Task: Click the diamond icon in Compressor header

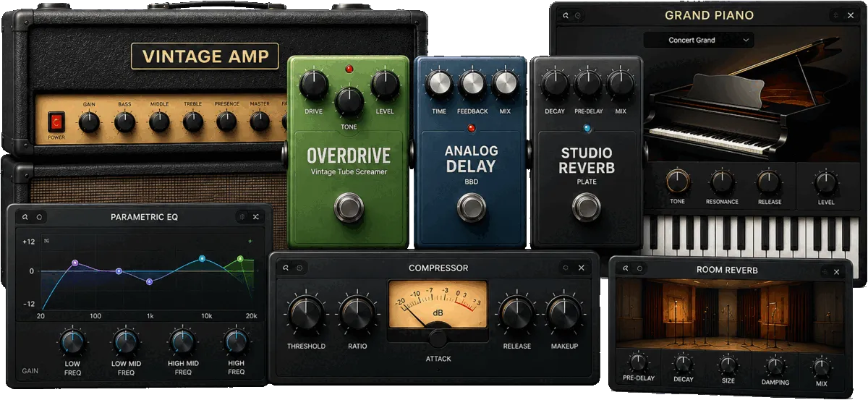Action: pos(566,268)
